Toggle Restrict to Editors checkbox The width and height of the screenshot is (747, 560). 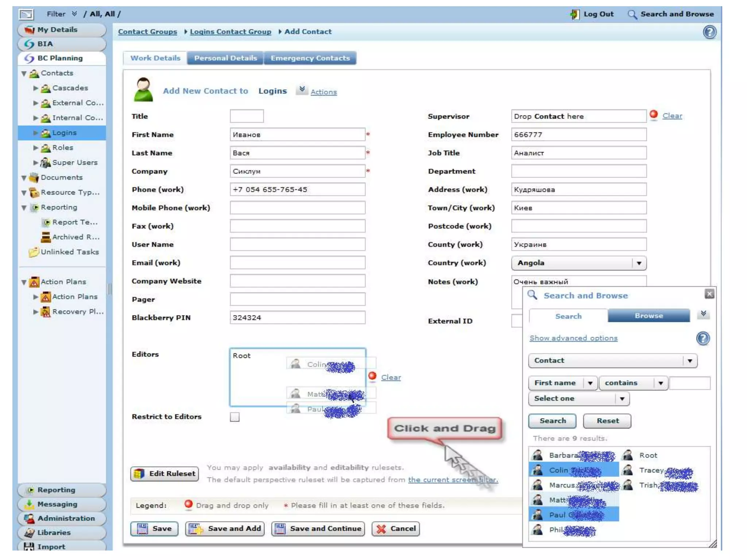pyautogui.click(x=235, y=417)
